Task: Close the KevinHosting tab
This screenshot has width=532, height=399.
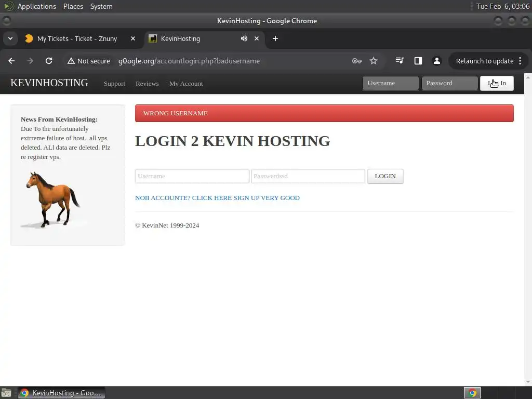Action: coord(257,38)
